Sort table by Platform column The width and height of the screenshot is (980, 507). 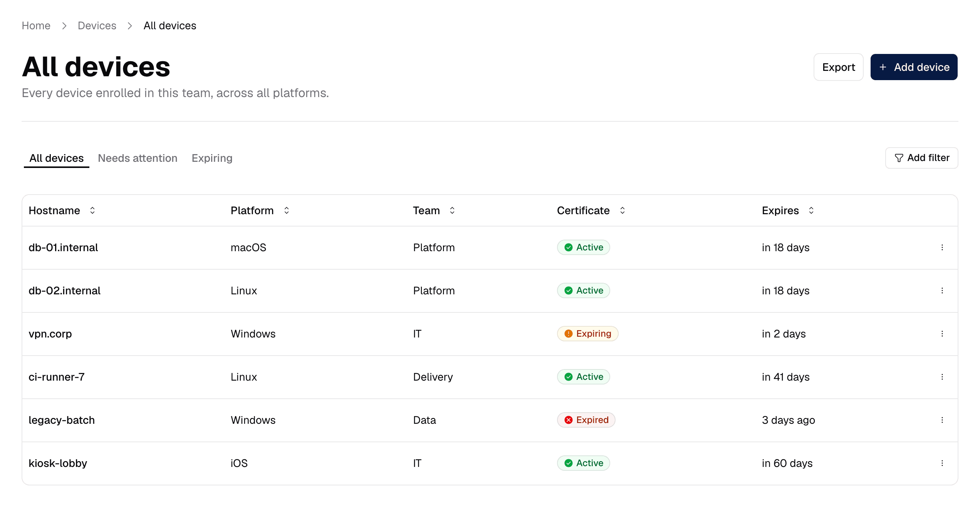tap(260, 210)
